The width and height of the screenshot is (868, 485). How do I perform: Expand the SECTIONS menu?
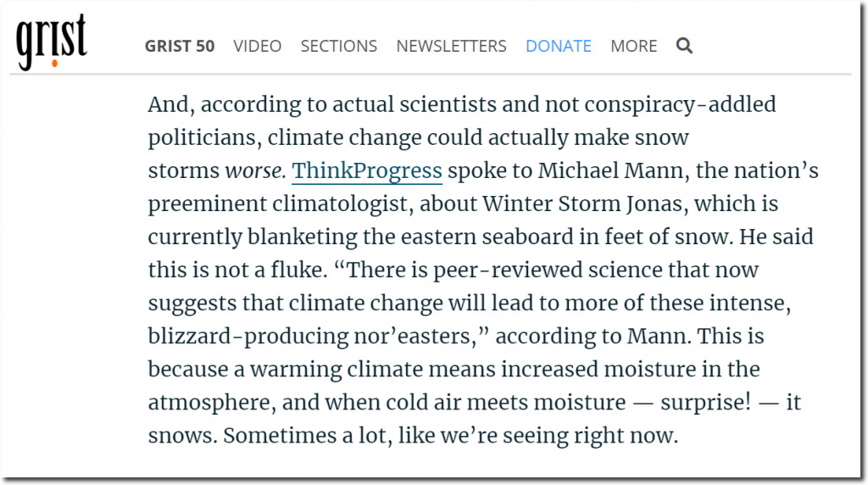coord(339,46)
